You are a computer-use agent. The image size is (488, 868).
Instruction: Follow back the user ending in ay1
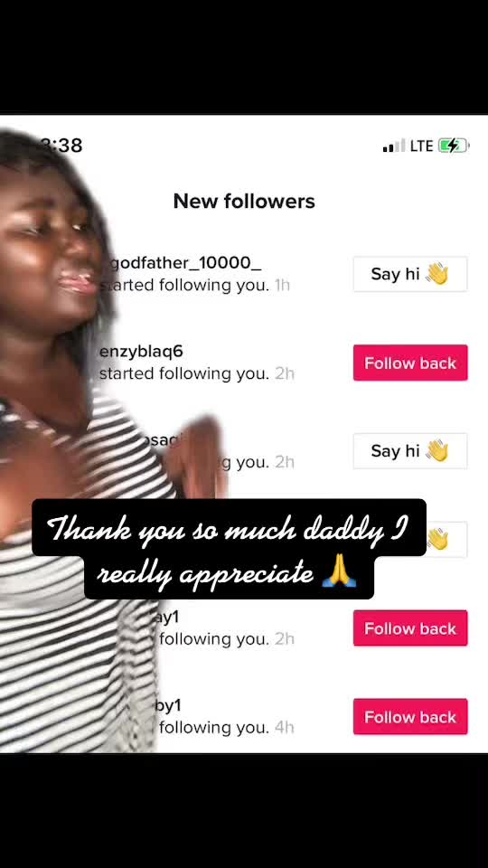tap(410, 628)
